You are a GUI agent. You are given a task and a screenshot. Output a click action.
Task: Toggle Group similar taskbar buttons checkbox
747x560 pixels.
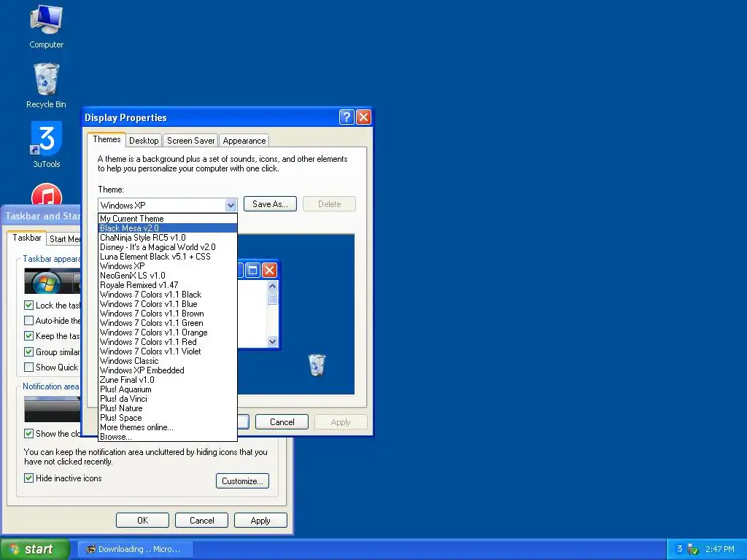tap(28, 352)
